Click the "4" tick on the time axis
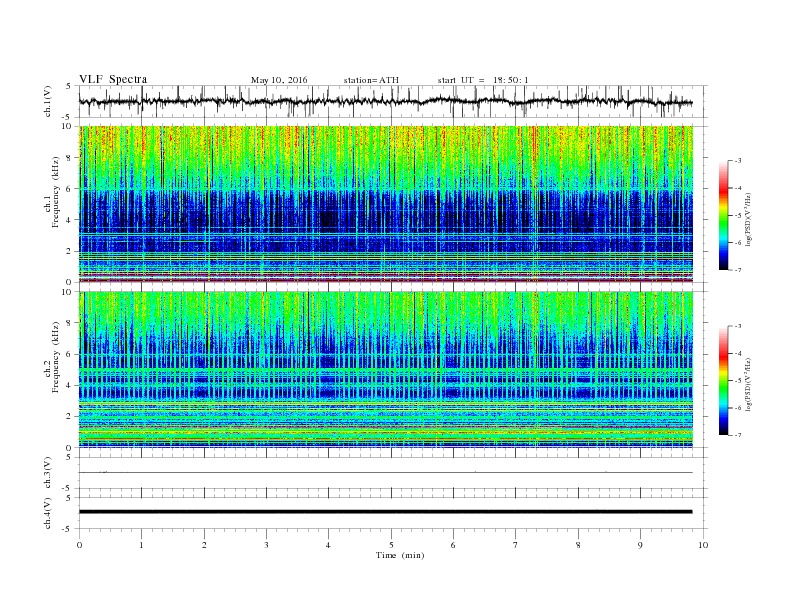Image resolution: width=792 pixels, height=612 pixels. (x=328, y=545)
